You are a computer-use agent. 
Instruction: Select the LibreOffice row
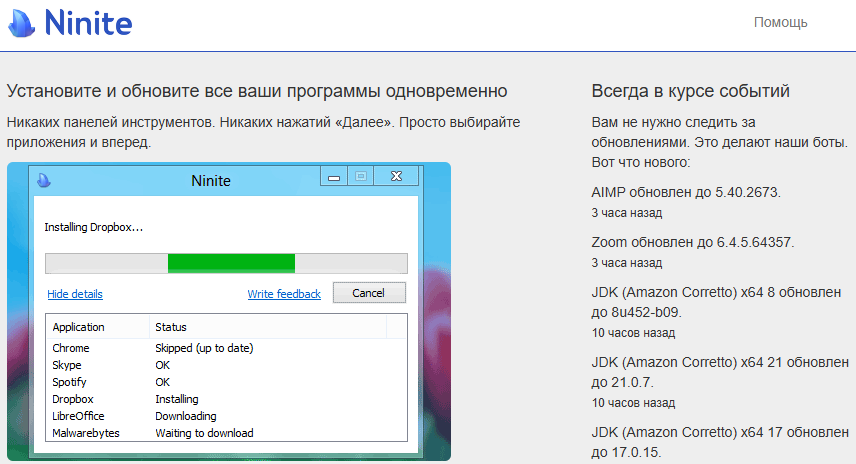pyautogui.click(x=227, y=415)
